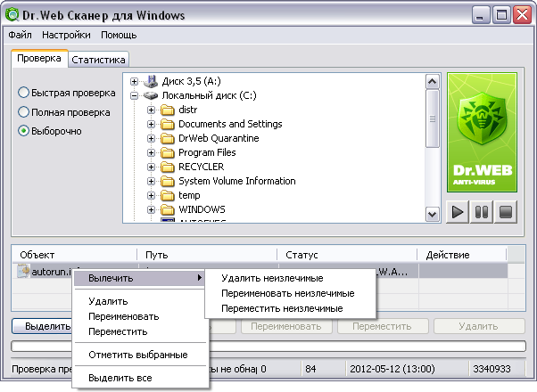Click the Выделить button
This screenshot has width=537, height=392.
[x=42, y=326]
